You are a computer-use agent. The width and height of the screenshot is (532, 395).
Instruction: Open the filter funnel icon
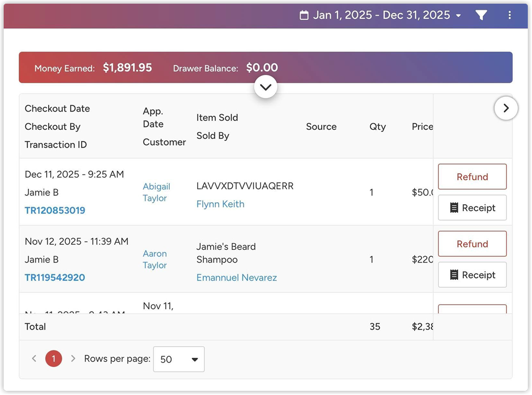[x=481, y=15]
